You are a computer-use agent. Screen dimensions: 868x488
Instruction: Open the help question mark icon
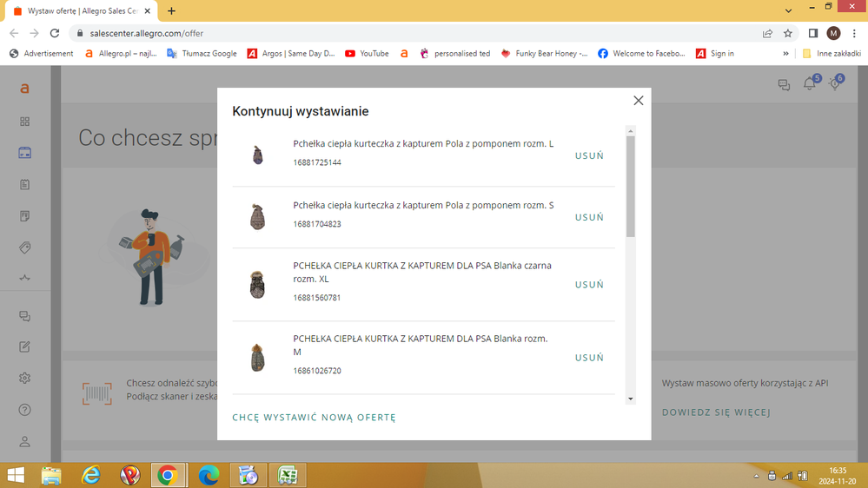pyautogui.click(x=24, y=410)
